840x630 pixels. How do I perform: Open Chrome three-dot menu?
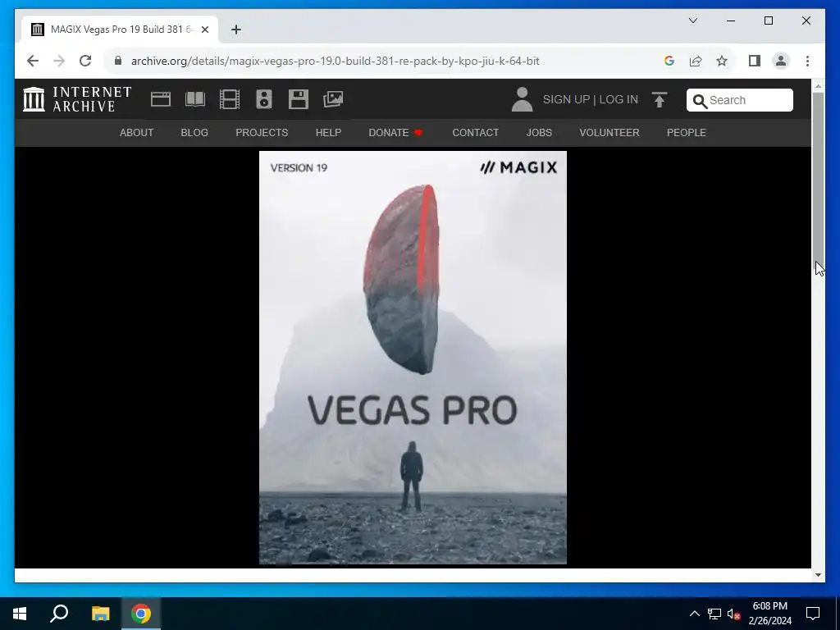[807, 61]
